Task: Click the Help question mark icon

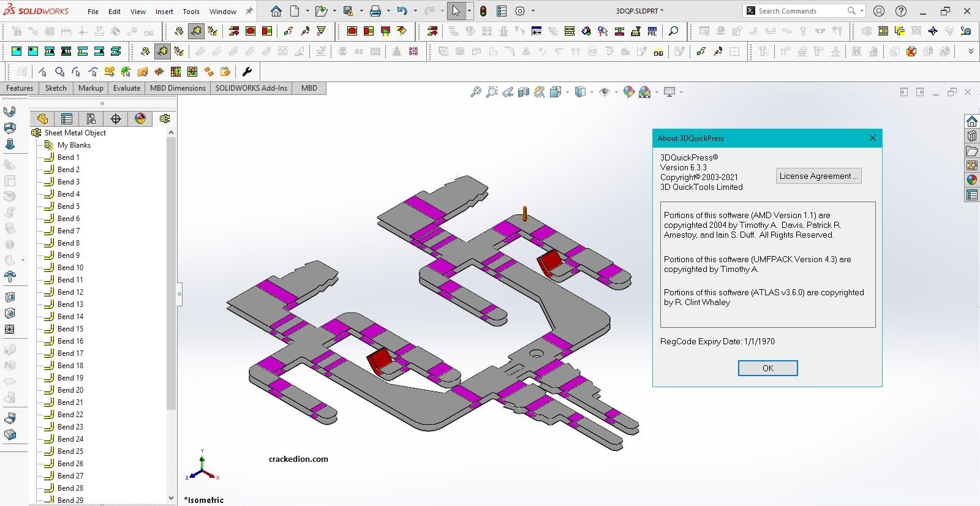Action: 901,11
